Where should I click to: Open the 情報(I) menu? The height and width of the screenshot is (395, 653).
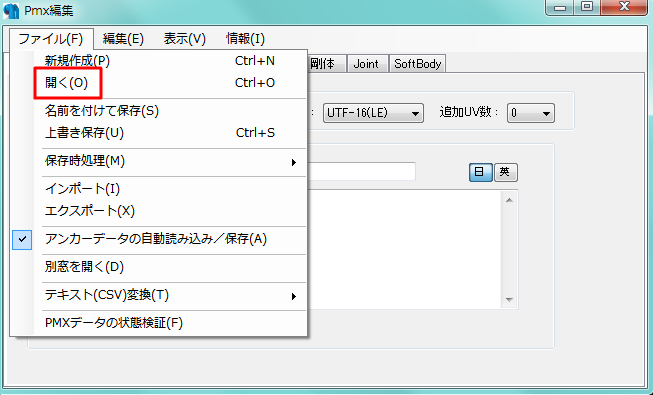pos(245,39)
